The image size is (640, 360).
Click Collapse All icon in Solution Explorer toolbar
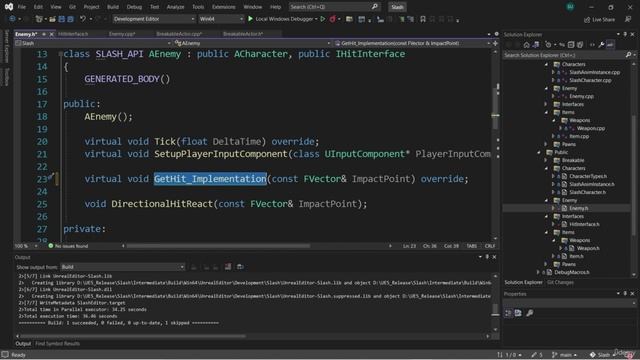[x=571, y=45]
